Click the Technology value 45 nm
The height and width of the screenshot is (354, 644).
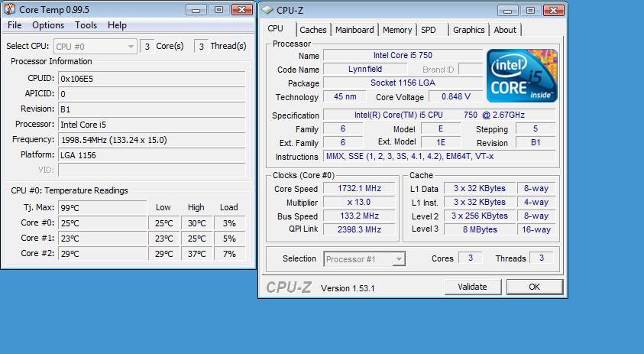[345, 96]
